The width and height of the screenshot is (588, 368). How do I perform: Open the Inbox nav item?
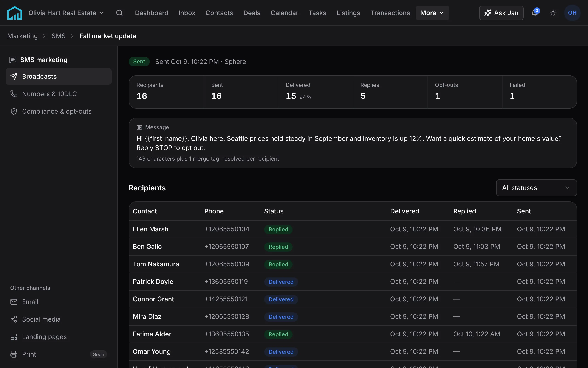point(187,13)
